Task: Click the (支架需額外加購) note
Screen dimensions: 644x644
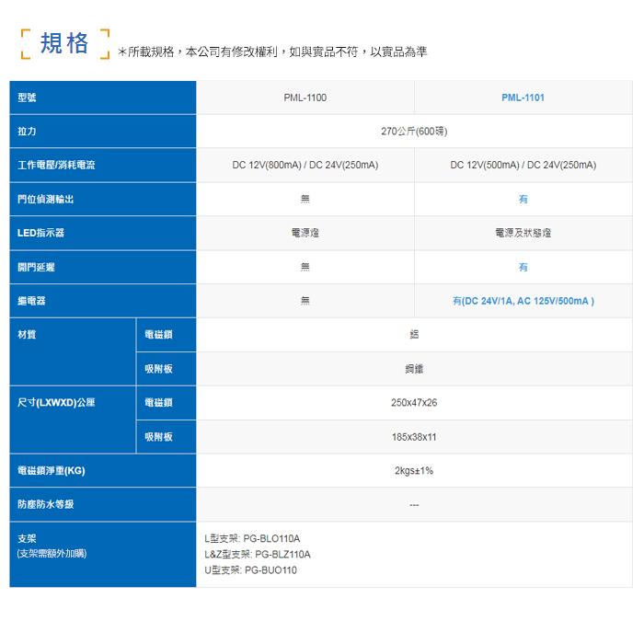Action: [x=52, y=554]
